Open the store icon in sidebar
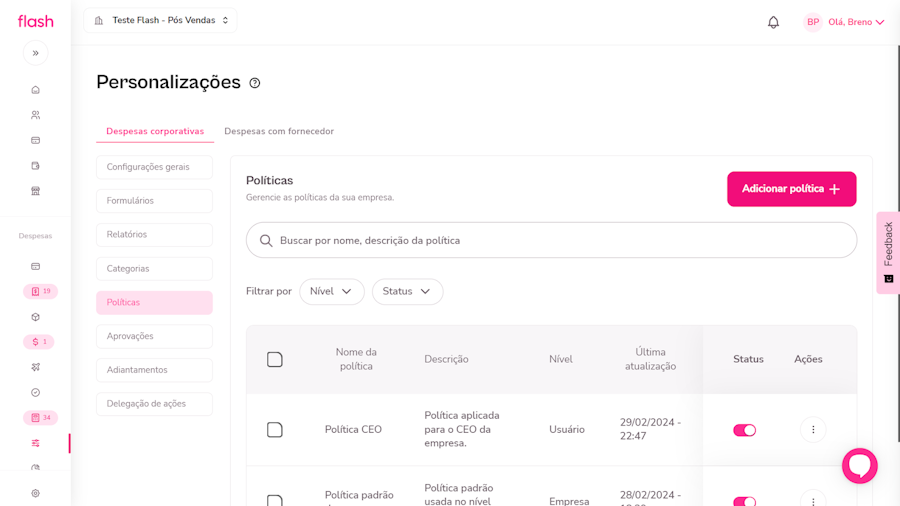The width and height of the screenshot is (900, 506). click(x=36, y=190)
